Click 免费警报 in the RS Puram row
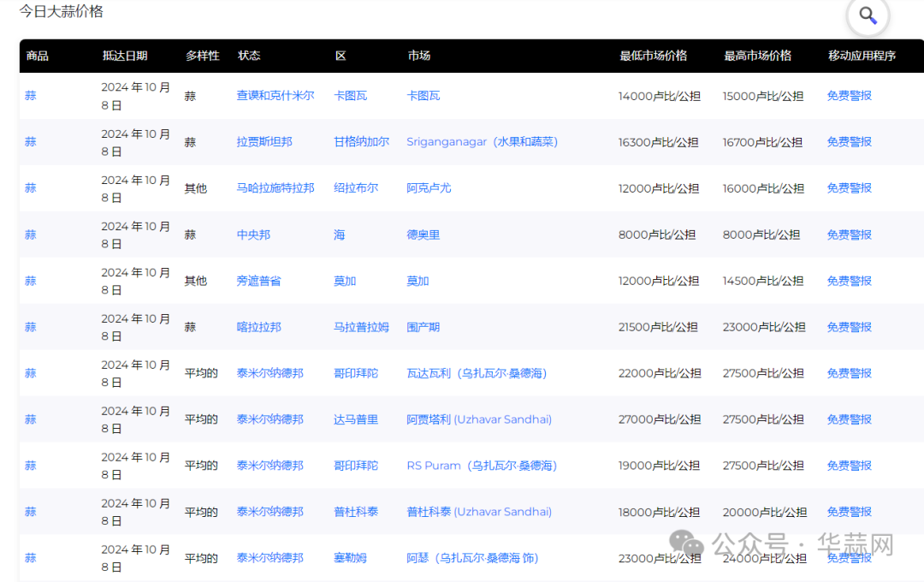This screenshot has width=924, height=582. [850, 466]
